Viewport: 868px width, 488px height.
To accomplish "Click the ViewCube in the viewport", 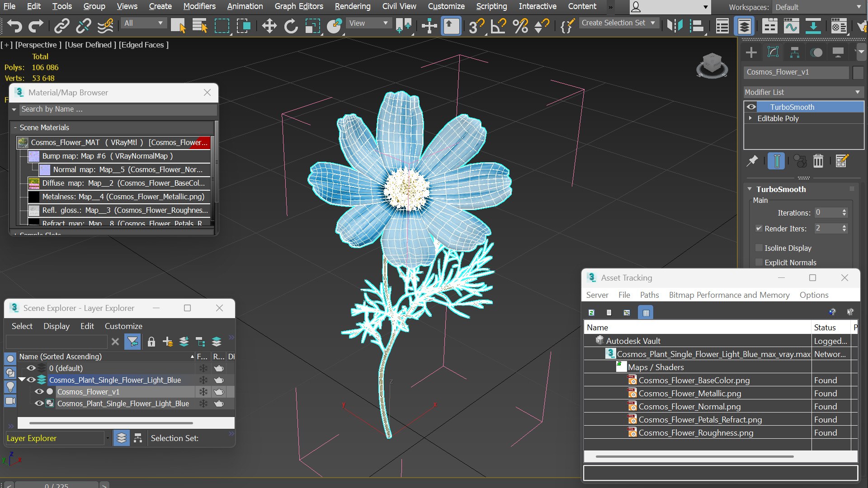I will 712,66.
